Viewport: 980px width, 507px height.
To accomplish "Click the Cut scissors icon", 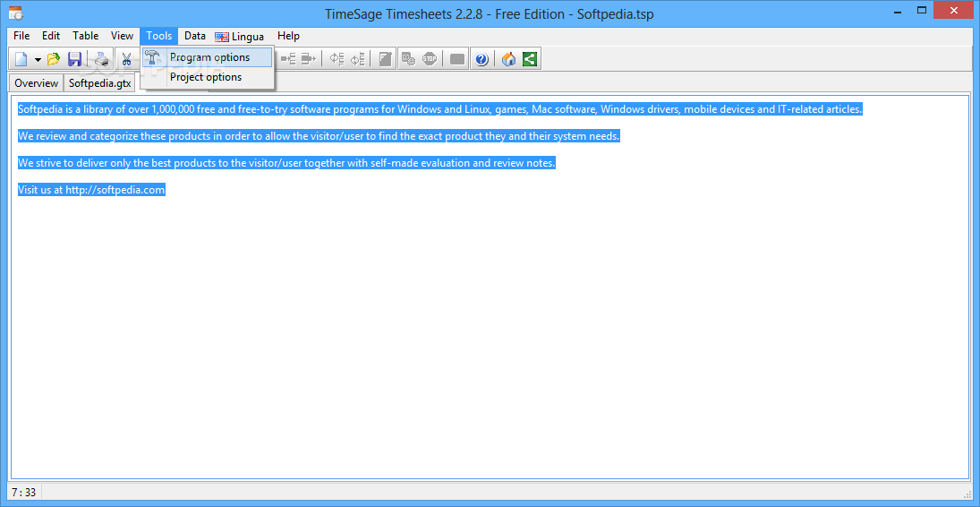I will click(x=126, y=59).
